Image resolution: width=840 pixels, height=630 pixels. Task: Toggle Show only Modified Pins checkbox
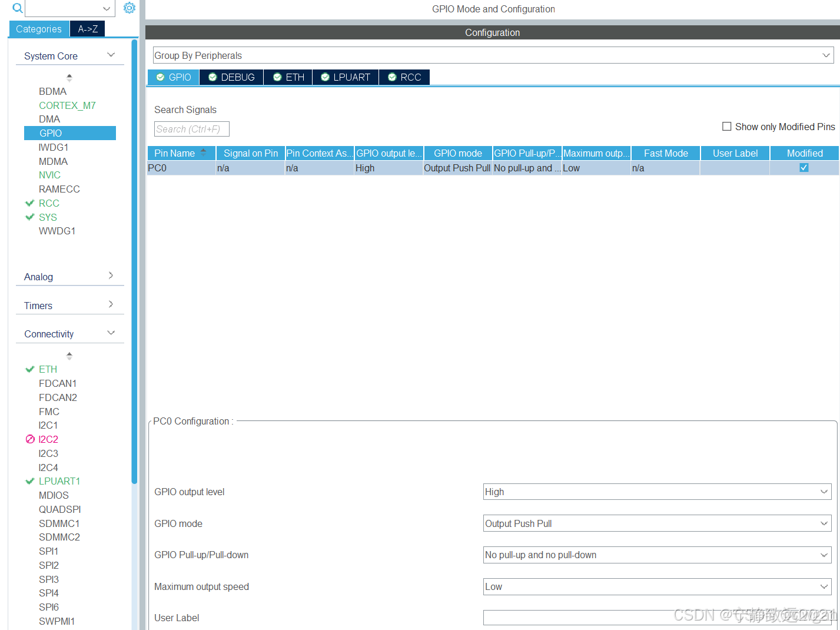pos(727,127)
